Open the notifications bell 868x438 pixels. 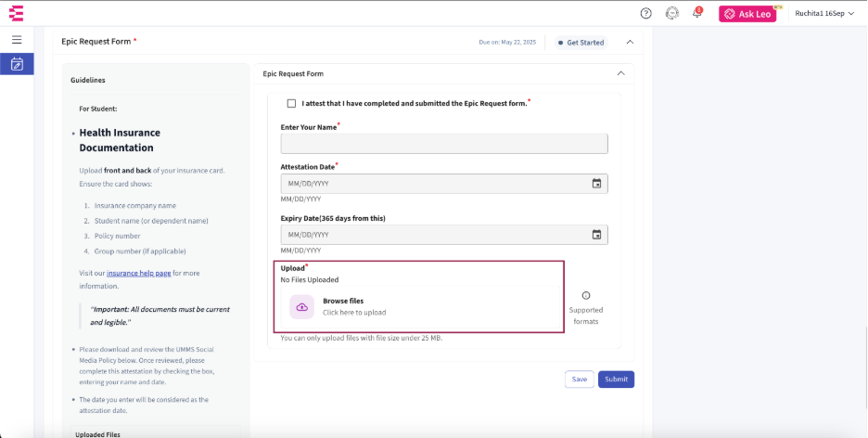pyautogui.click(x=696, y=14)
